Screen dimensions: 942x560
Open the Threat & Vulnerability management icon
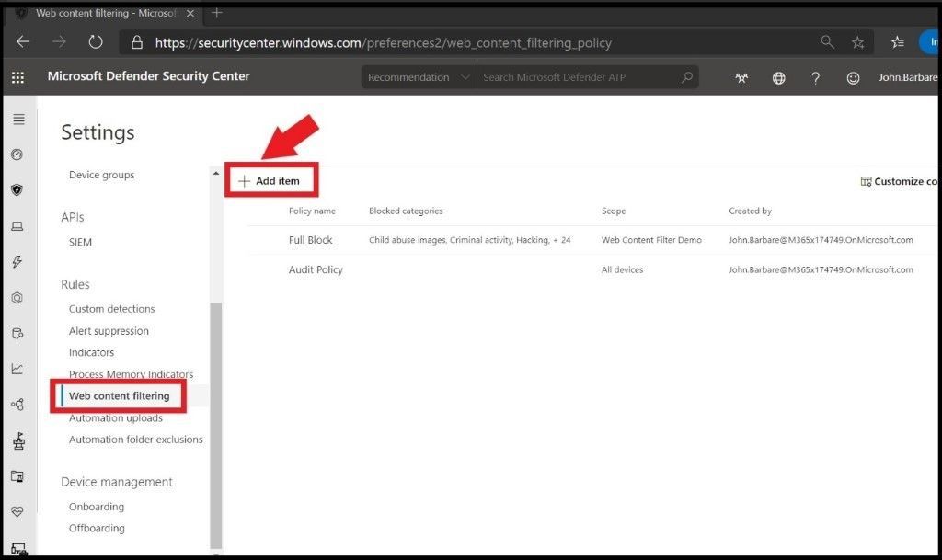pyautogui.click(x=18, y=441)
